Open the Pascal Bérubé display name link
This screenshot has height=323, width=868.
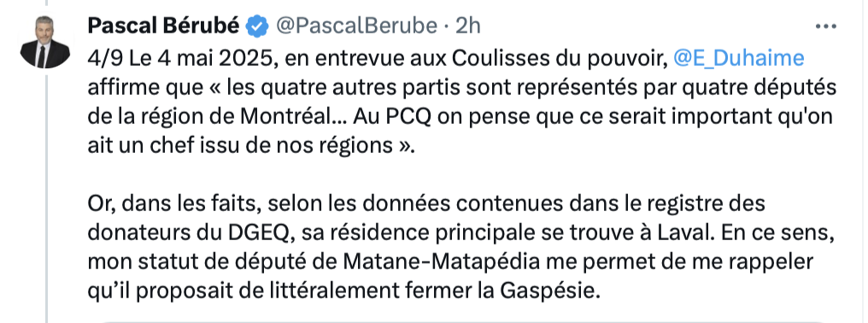pos(164,26)
